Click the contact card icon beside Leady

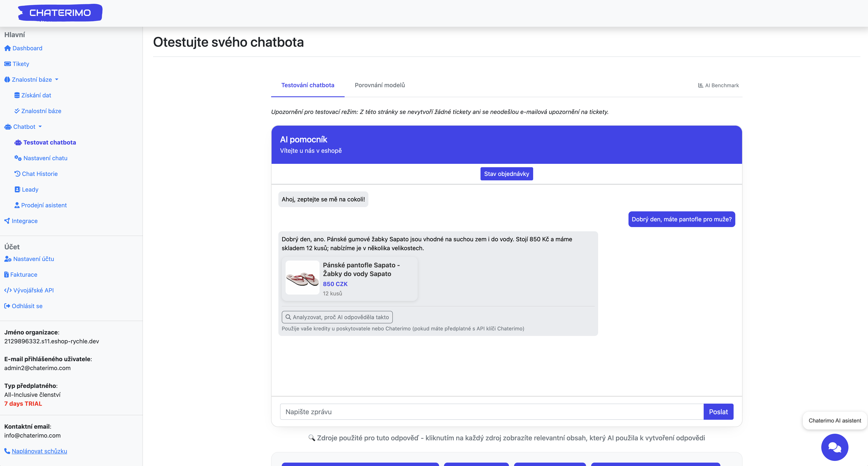[17, 189]
